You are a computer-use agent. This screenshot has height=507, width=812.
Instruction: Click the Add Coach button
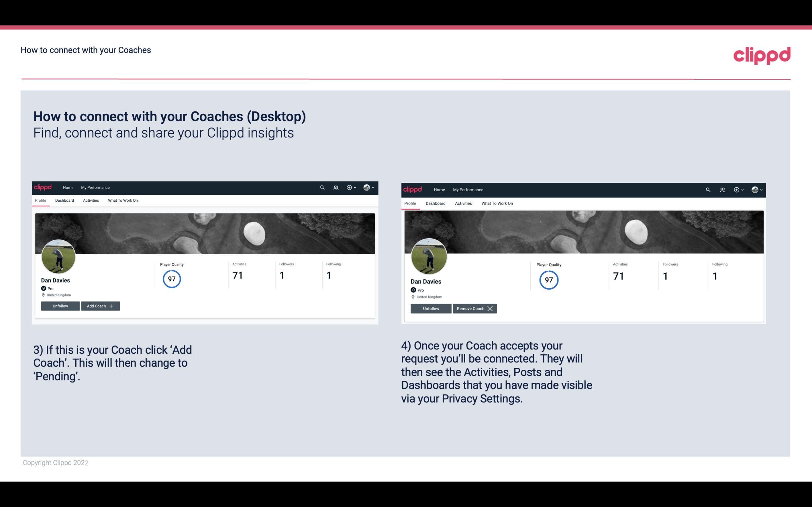pyautogui.click(x=100, y=306)
